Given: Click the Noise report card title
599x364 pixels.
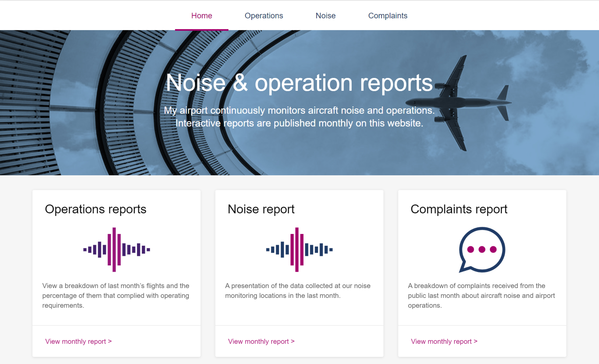Looking at the screenshot, I should [261, 209].
